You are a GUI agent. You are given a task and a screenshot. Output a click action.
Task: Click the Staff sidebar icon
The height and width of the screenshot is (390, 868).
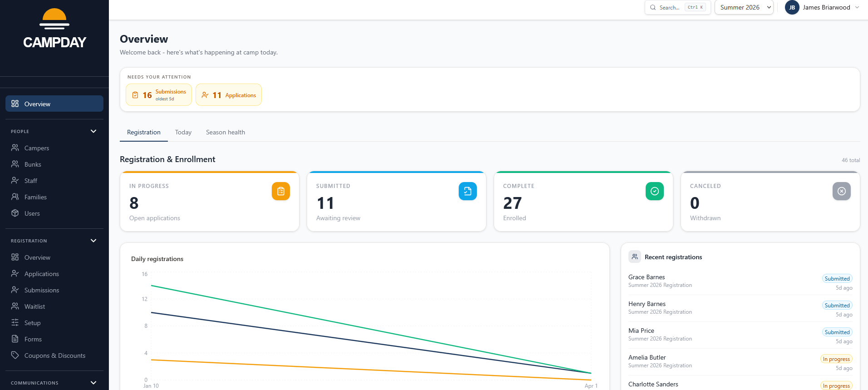[x=15, y=181]
